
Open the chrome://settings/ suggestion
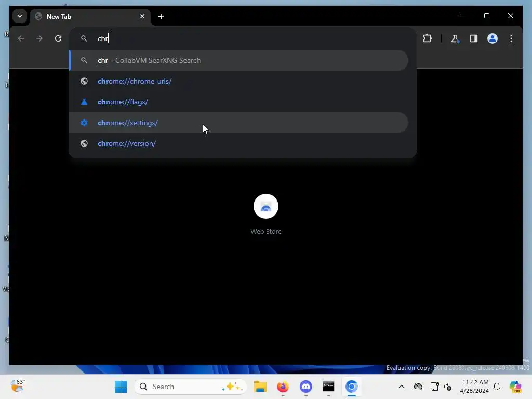pos(238,123)
